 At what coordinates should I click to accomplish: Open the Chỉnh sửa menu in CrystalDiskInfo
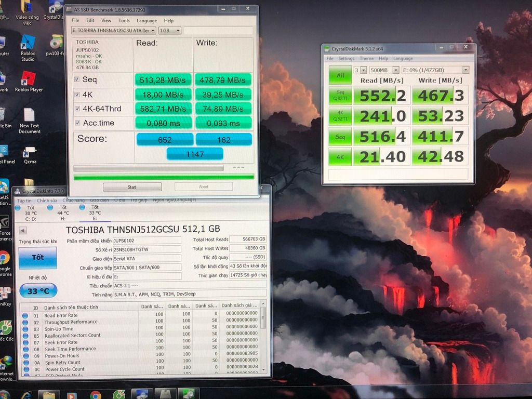[47, 201]
